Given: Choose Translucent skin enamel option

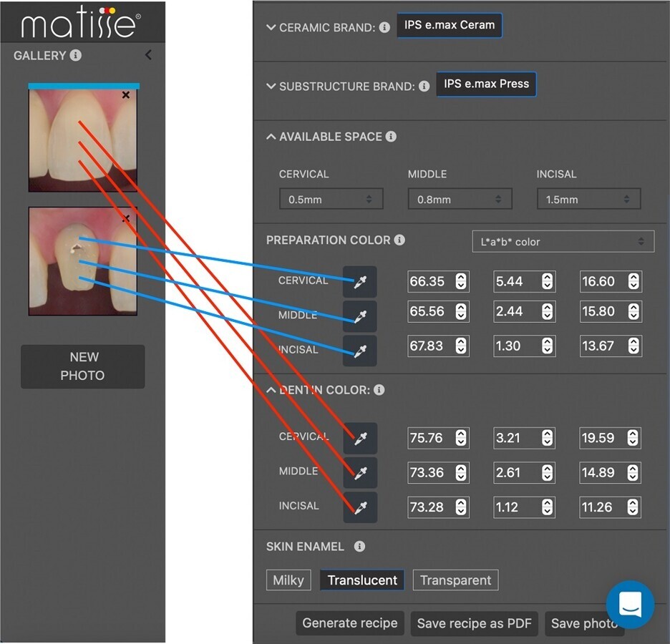Looking at the screenshot, I should click(x=362, y=580).
